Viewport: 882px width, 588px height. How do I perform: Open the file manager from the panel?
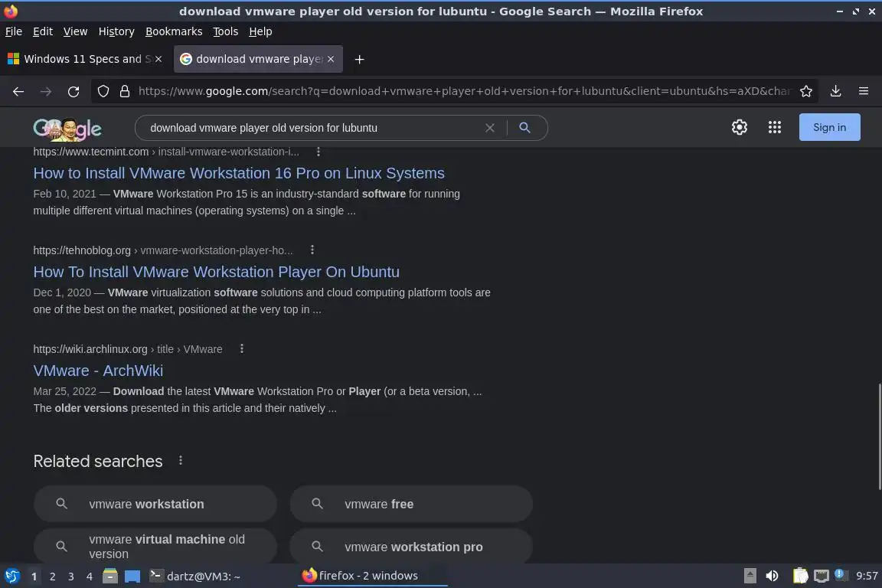[x=110, y=577]
